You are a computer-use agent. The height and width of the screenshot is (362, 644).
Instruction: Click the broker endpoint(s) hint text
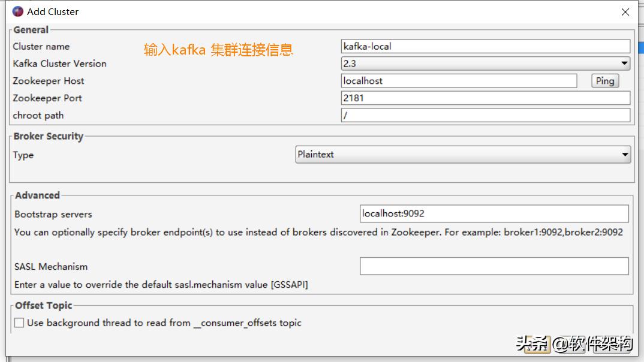coord(318,233)
